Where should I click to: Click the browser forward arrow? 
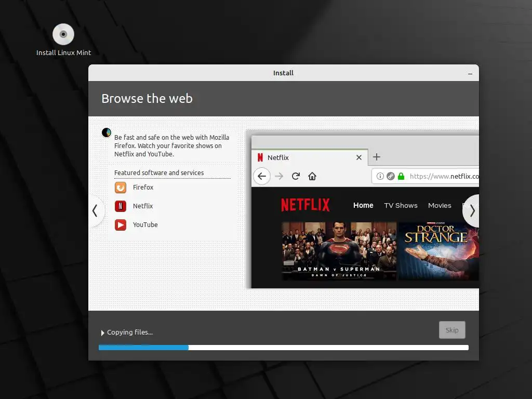point(279,176)
